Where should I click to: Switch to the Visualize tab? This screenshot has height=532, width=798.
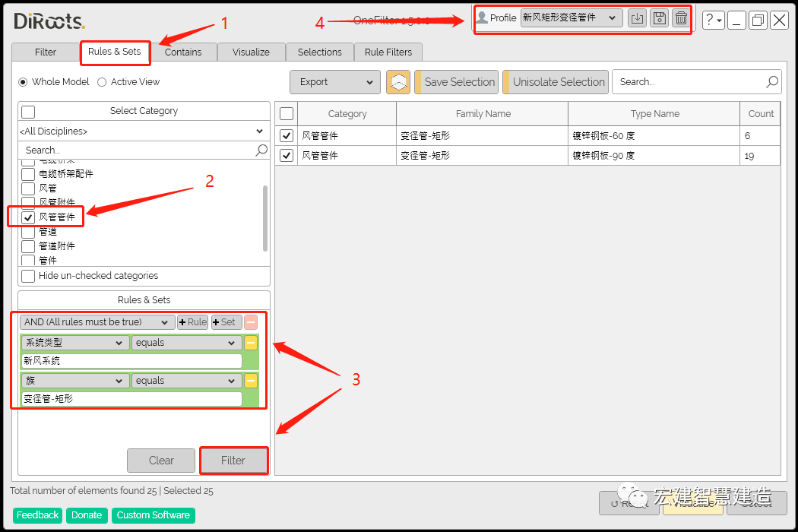point(251,52)
